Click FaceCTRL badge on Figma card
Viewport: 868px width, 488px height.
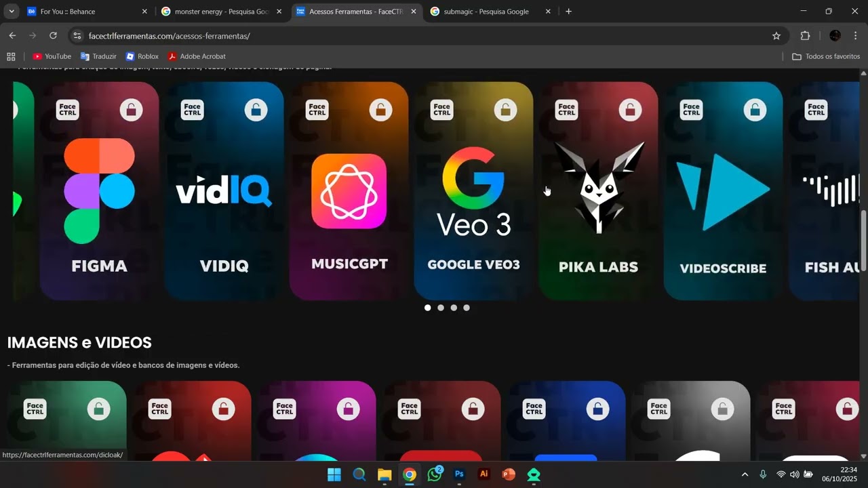coord(67,110)
